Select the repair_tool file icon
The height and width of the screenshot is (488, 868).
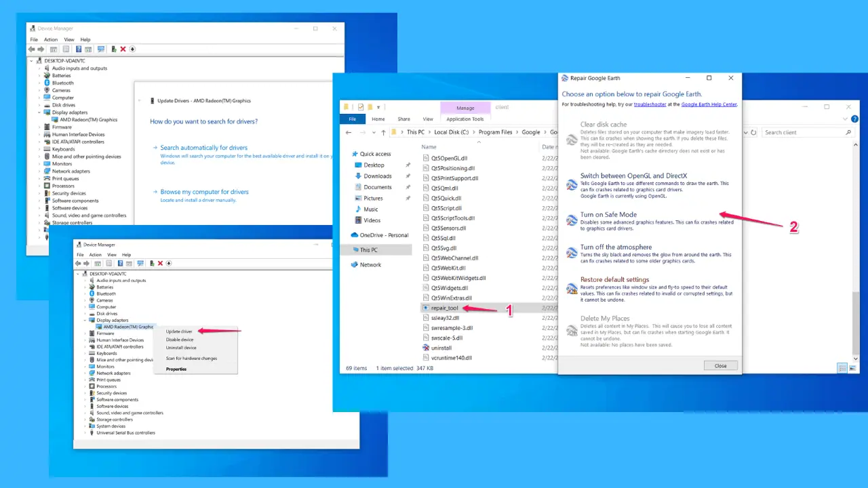[425, 308]
